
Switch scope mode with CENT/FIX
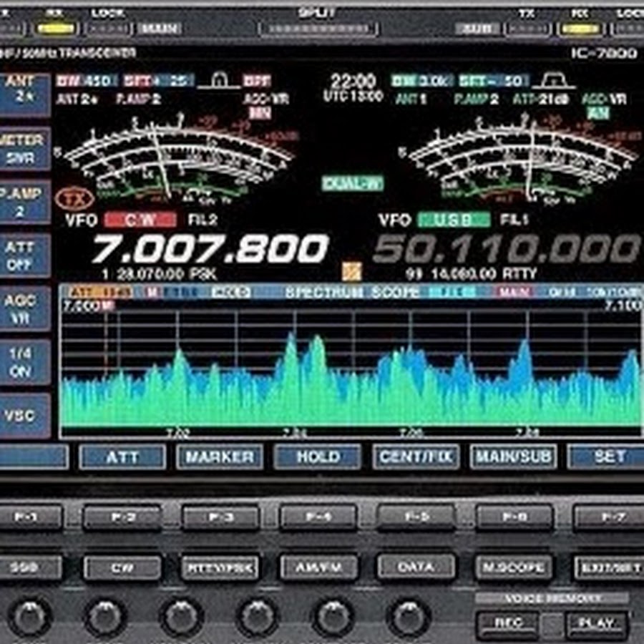click(x=416, y=457)
